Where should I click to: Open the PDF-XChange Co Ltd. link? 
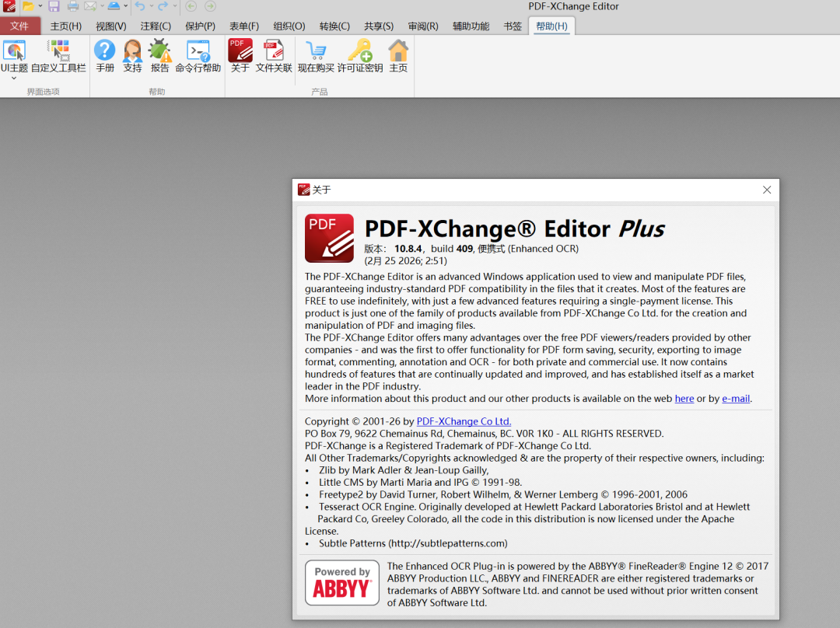click(x=464, y=421)
